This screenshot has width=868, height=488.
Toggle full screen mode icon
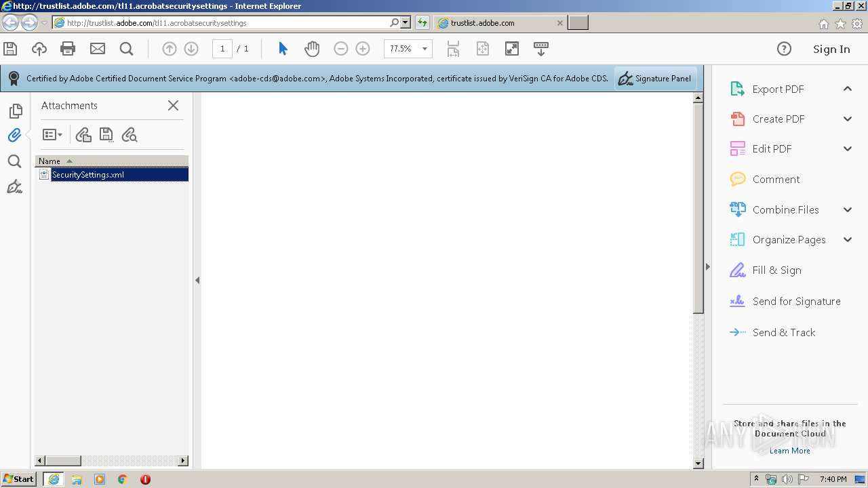tap(512, 49)
